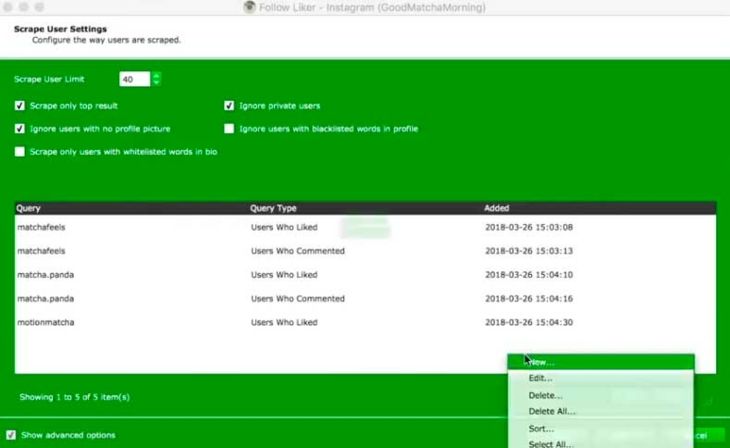Toggle Ignore users with no profile picture

pyautogui.click(x=20, y=129)
